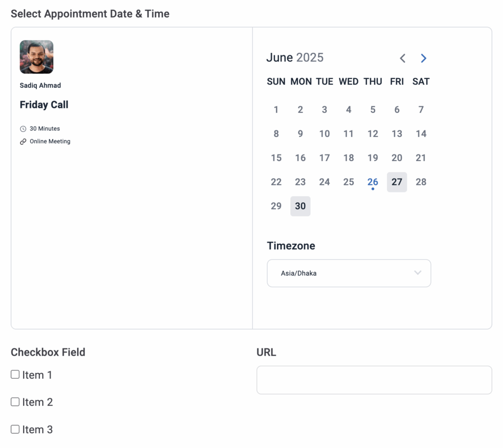Select June 15 on the calendar
The height and width of the screenshot is (448, 503).
click(276, 158)
